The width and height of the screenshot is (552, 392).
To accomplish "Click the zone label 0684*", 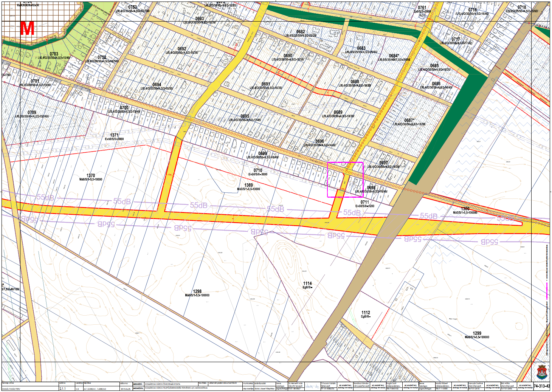I will click(394, 56).
